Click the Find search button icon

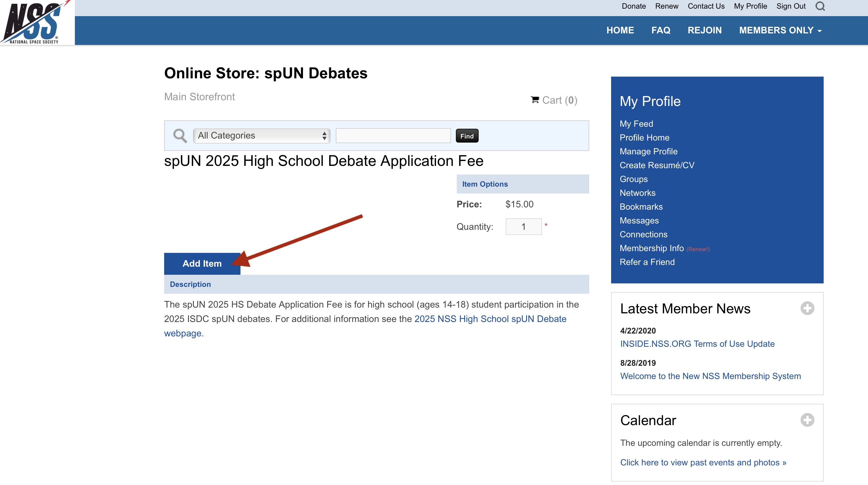pyautogui.click(x=467, y=135)
